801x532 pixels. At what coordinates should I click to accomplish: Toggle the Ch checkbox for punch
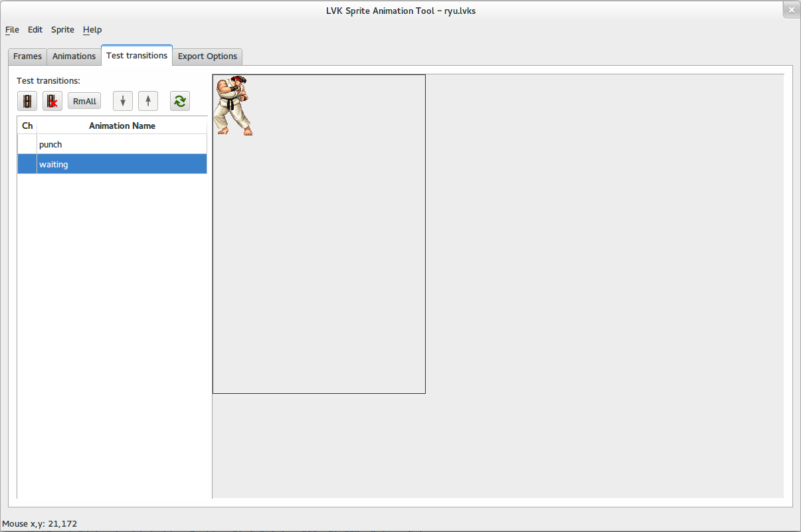[27, 144]
